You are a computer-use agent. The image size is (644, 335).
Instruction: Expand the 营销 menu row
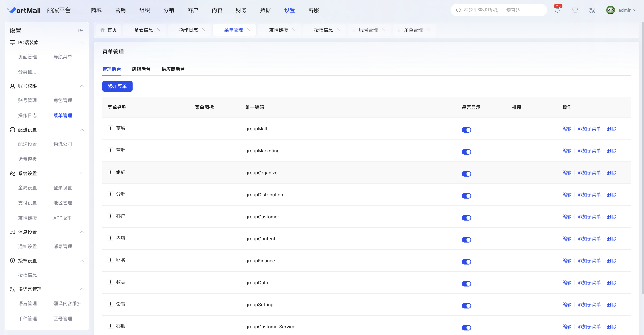[x=111, y=150]
